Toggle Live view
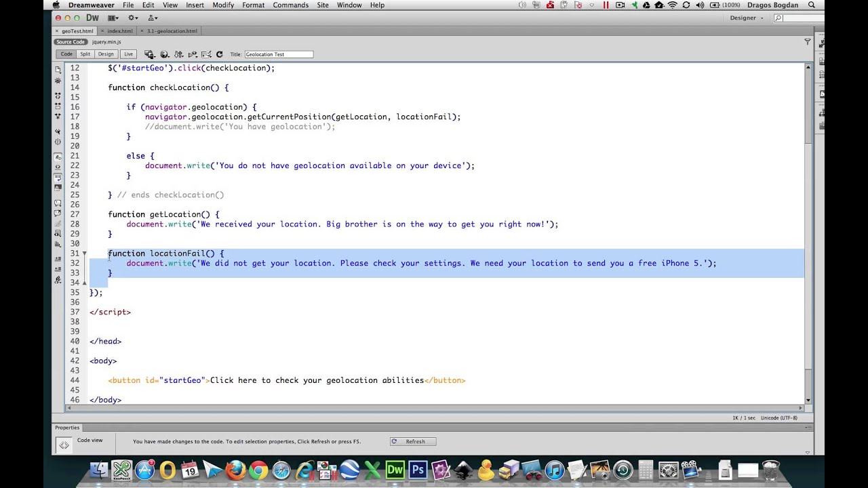Screen dimensions: 868x488 128,54
